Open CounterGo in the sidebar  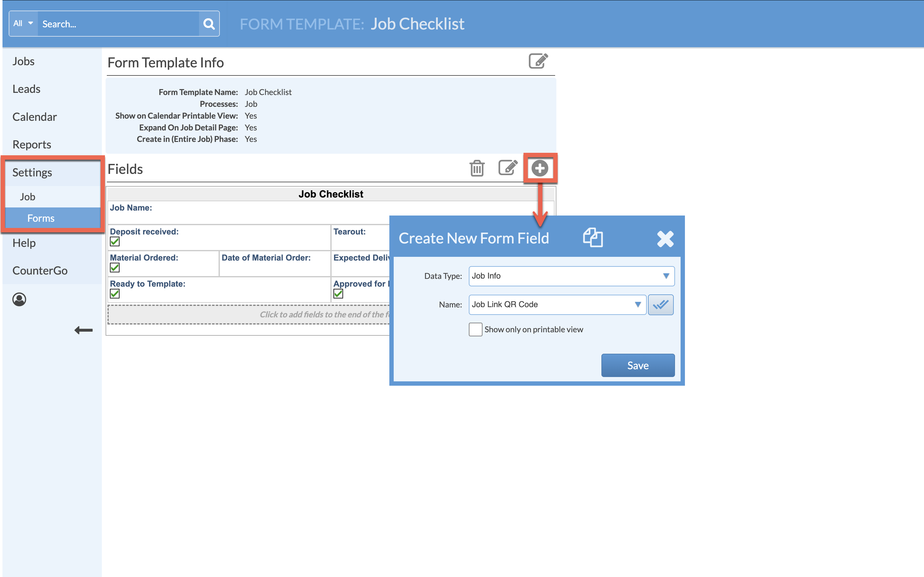click(x=40, y=270)
